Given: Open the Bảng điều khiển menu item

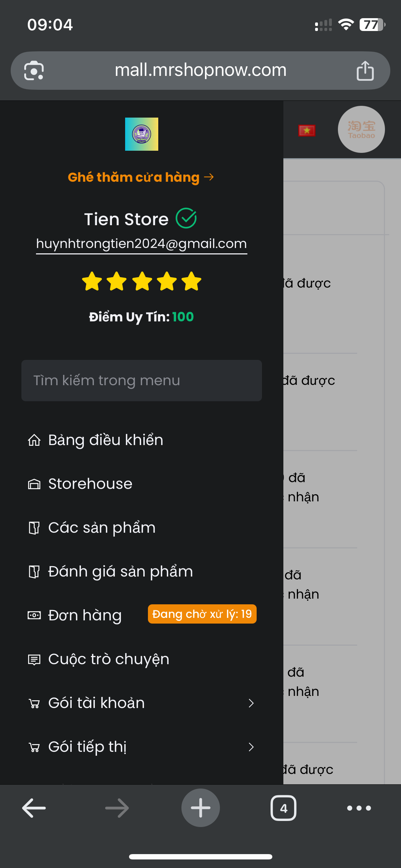Looking at the screenshot, I should click(142, 440).
